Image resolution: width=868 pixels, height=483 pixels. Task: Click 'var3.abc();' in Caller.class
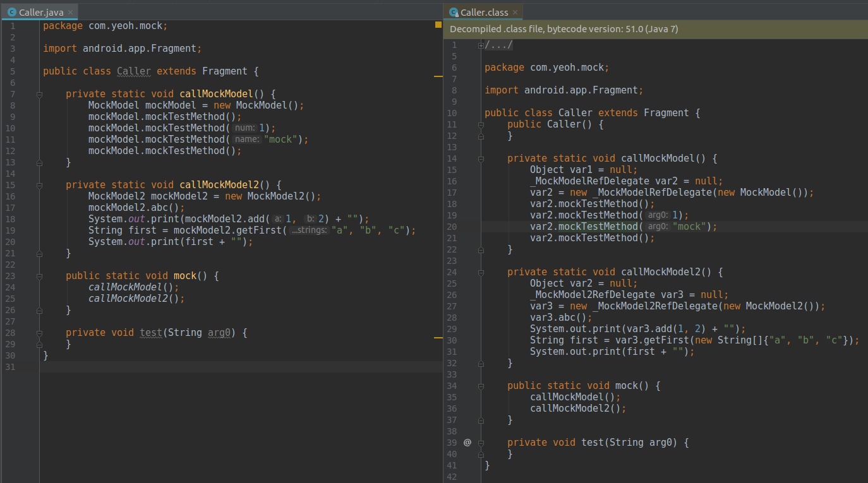tap(561, 318)
